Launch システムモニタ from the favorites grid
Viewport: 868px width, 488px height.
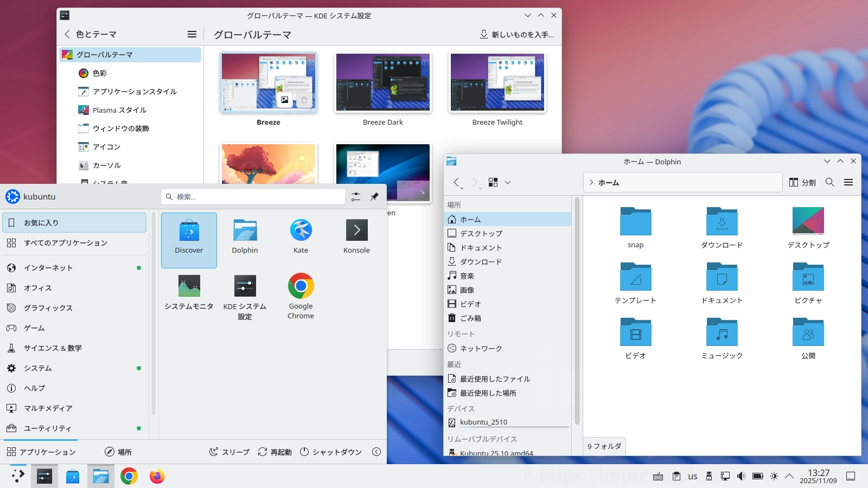click(x=189, y=296)
